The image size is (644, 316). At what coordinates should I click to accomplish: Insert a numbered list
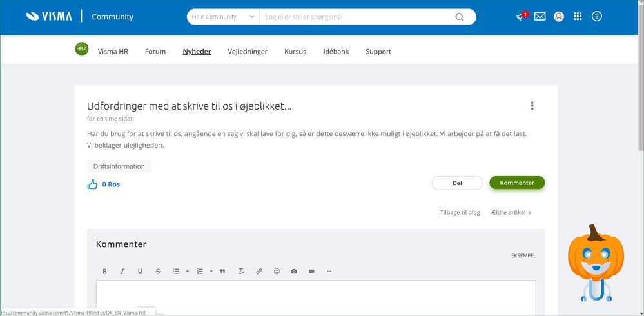(x=200, y=272)
